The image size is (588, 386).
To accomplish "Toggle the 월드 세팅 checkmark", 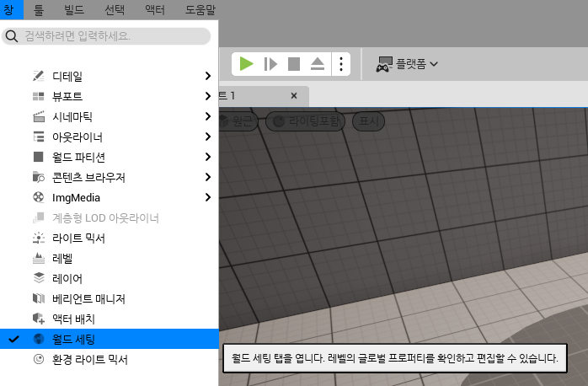I will [x=13, y=339].
